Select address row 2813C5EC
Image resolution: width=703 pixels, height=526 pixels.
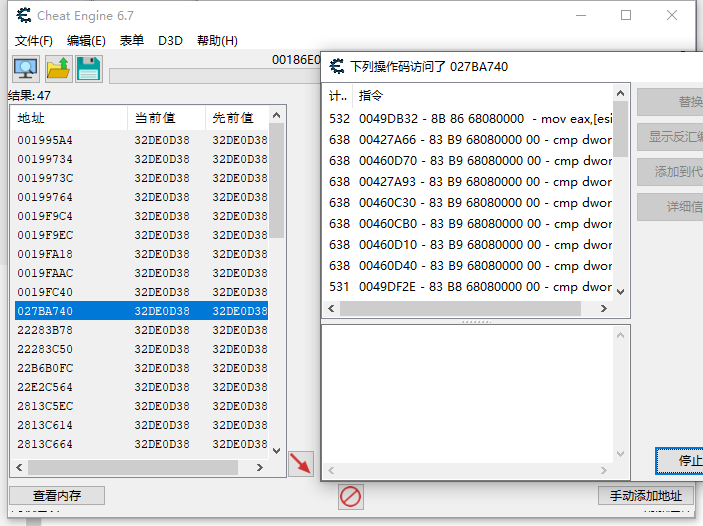[x=142, y=406]
